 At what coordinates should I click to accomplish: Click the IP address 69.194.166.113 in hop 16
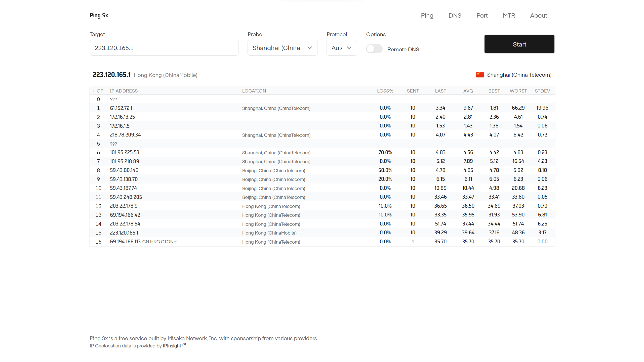[x=125, y=242]
